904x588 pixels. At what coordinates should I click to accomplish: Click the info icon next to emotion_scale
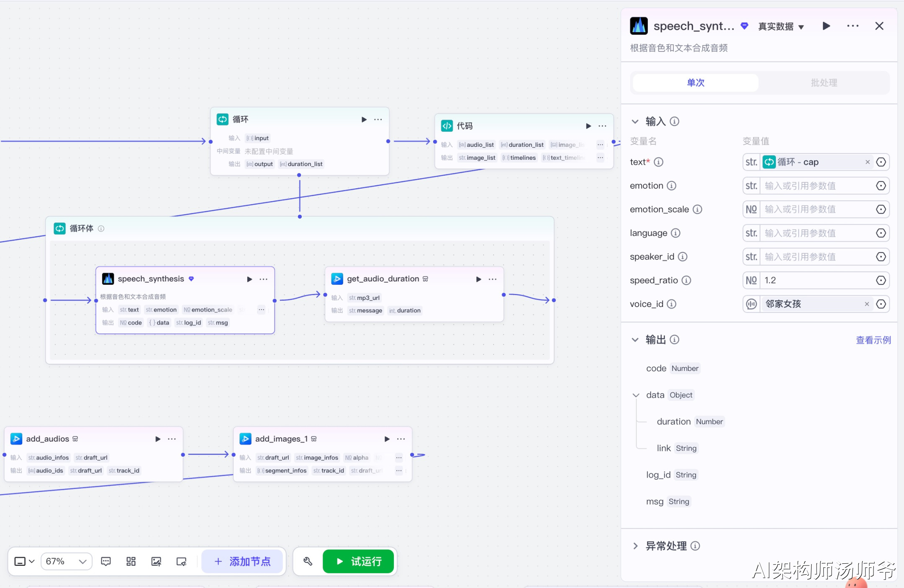coord(697,209)
